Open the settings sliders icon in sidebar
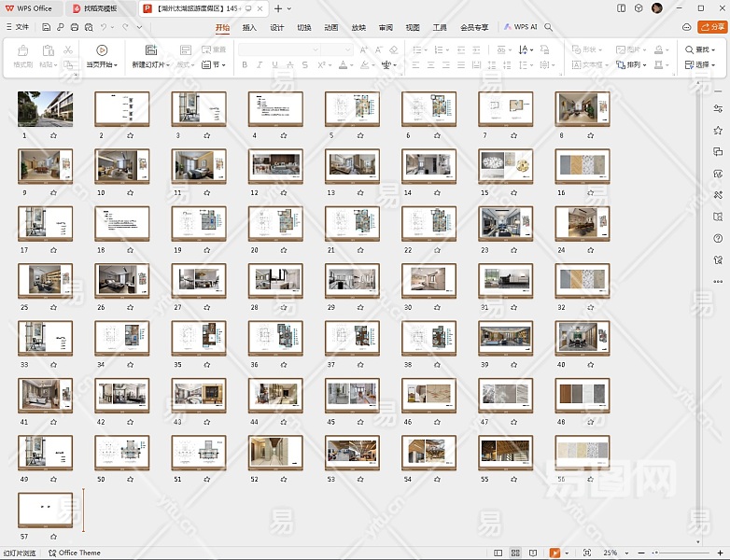730x560 pixels. pyautogui.click(x=718, y=109)
